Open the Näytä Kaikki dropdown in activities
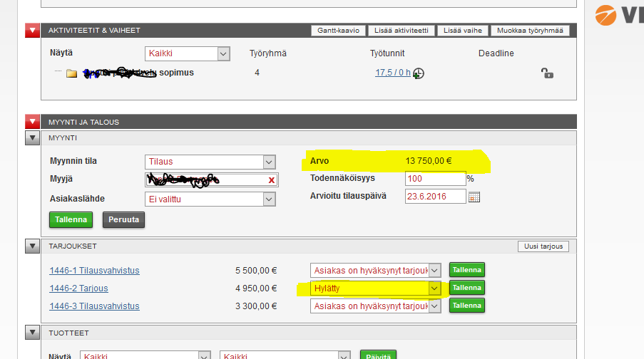Viewport: 644px width, 359px height. pos(188,53)
